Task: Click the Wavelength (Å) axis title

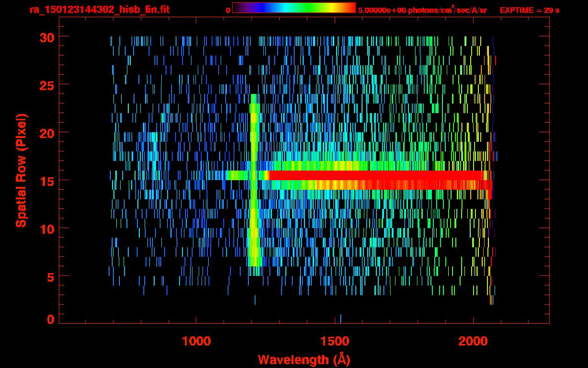Action: [304, 359]
